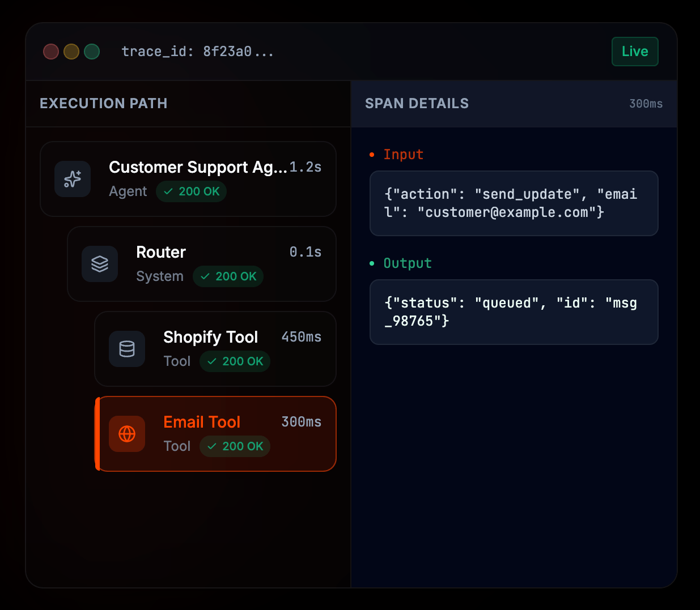Click the 300ms duration of Email Tool
The width and height of the screenshot is (700, 610).
click(302, 422)
